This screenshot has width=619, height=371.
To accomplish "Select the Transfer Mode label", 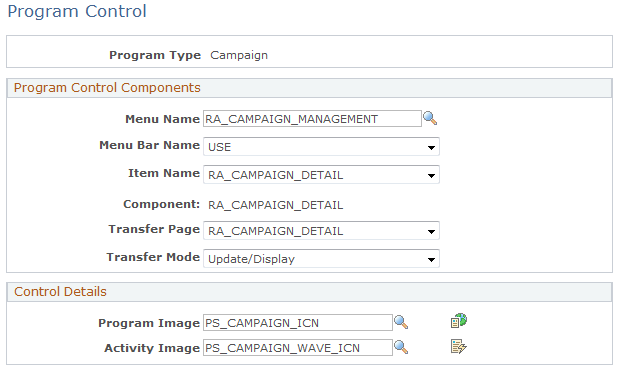I will (153, 257).
